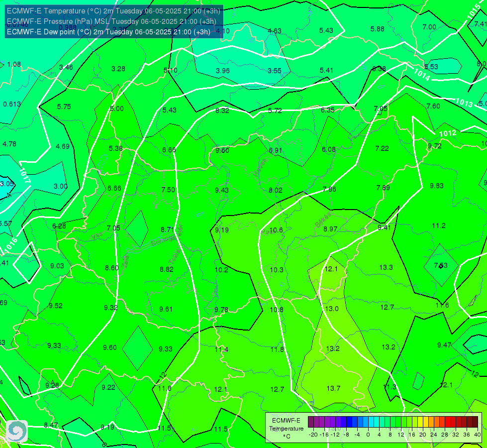Click the 10.2 temperature value
The width and height of the screenshot is (487, 448).
pos(221,269)
